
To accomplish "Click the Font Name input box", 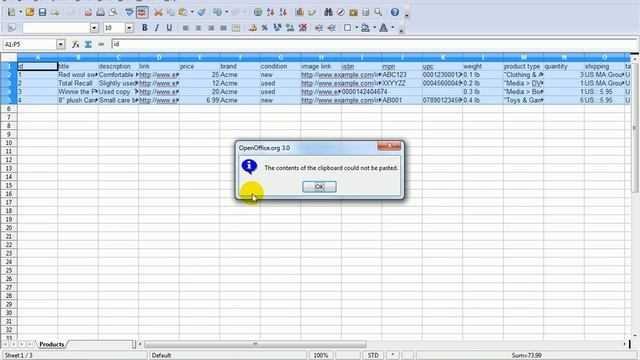I will click(x=56, y=28).
